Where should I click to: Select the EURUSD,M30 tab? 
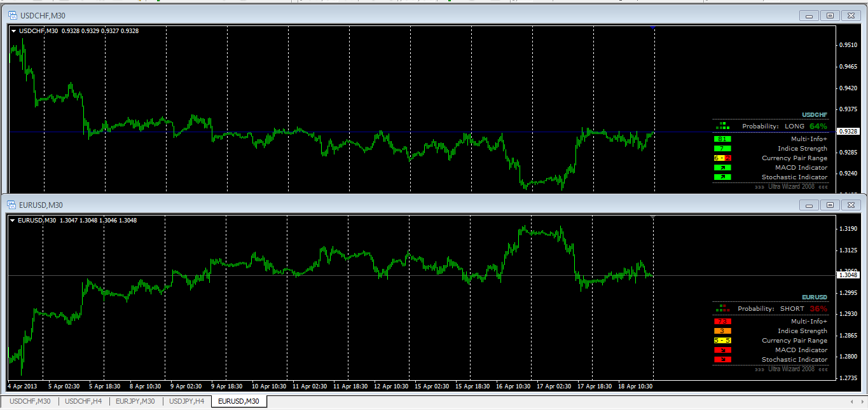pos(238,401)
